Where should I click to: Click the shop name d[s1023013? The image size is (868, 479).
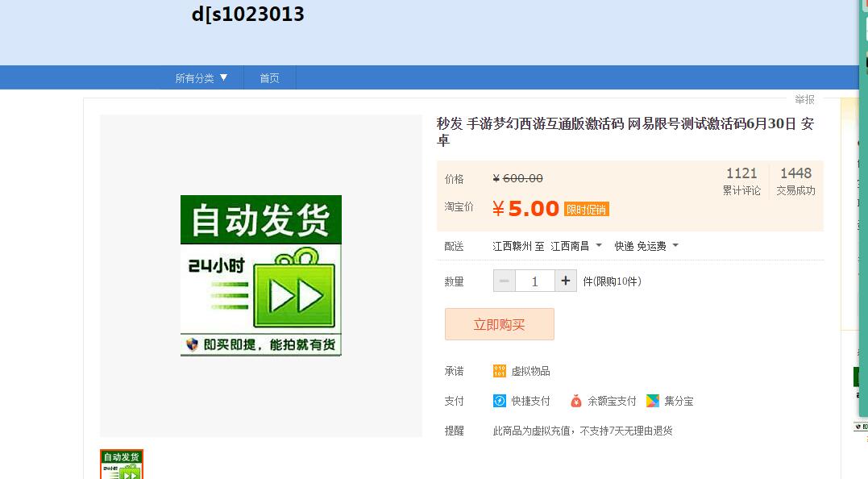[247, 14]
